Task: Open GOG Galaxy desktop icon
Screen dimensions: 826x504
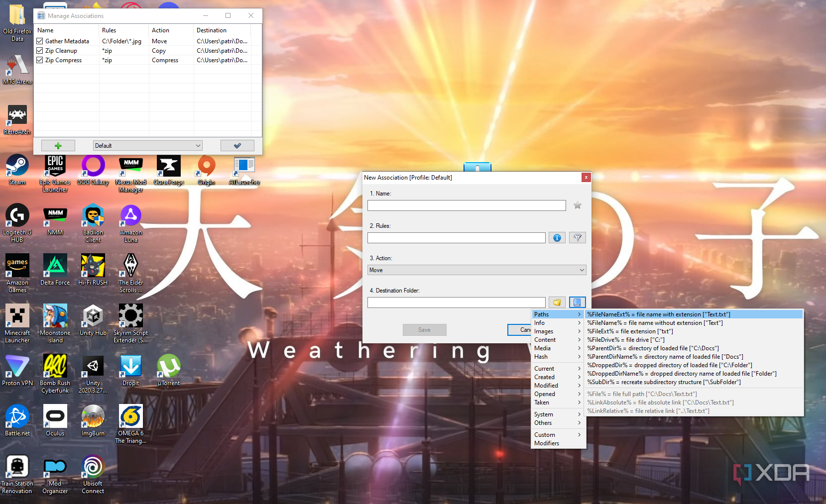Action: click(x=93, y=170)
